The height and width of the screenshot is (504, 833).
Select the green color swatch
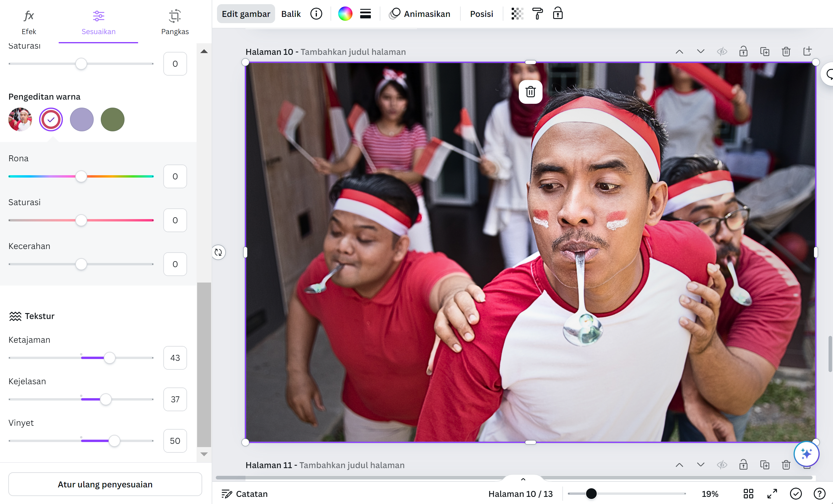point(113,119)
